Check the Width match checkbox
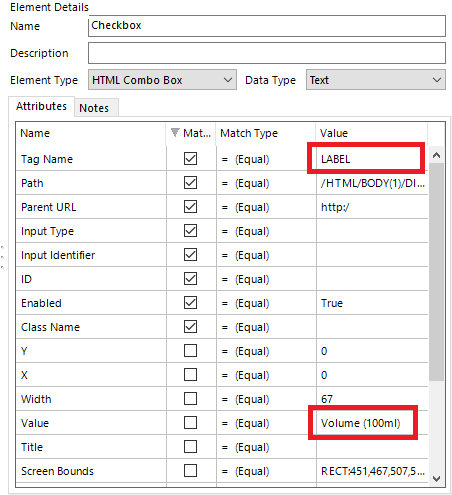452x495 pixels. coord(190,399)
